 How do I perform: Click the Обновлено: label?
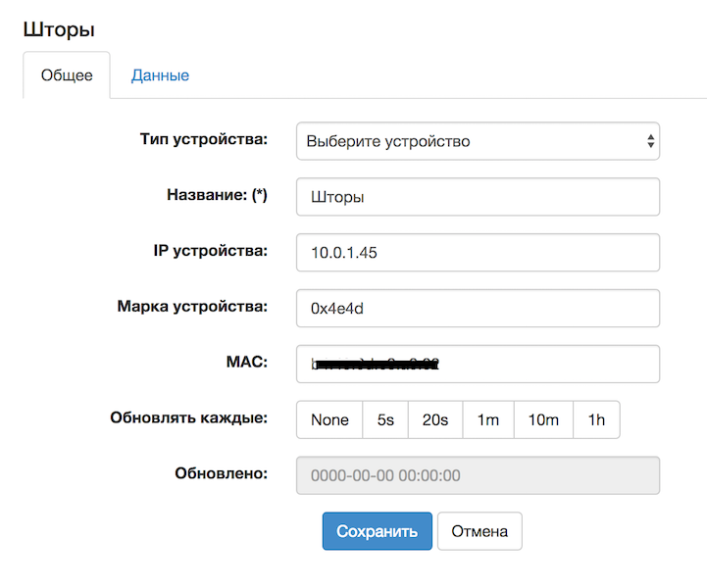pos(222,473)
